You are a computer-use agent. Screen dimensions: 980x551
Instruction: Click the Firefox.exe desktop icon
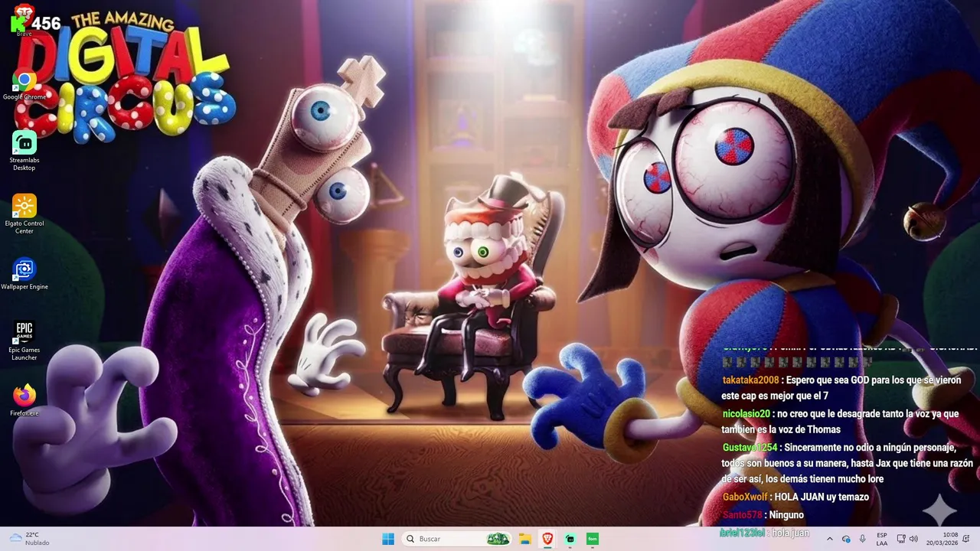coord(24,400)
